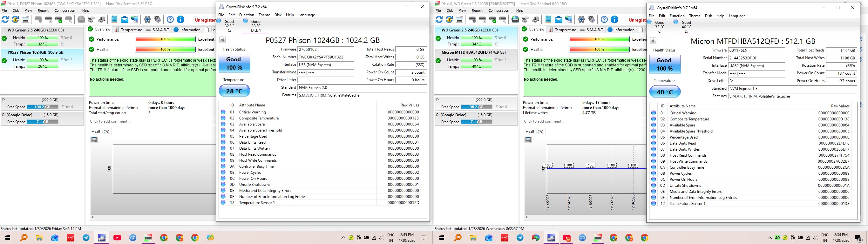
Task: Click floppy save icon above Phison health graph
Action: tap(94, 140)
